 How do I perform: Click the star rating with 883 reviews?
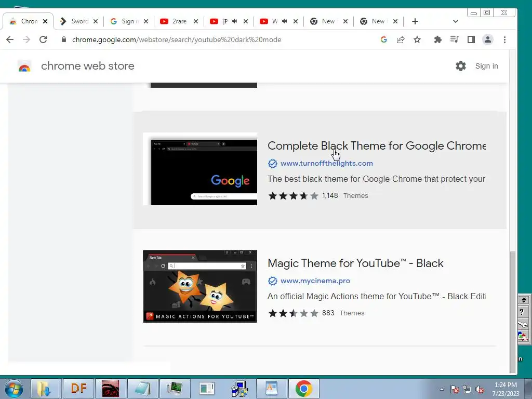point(293,313)
